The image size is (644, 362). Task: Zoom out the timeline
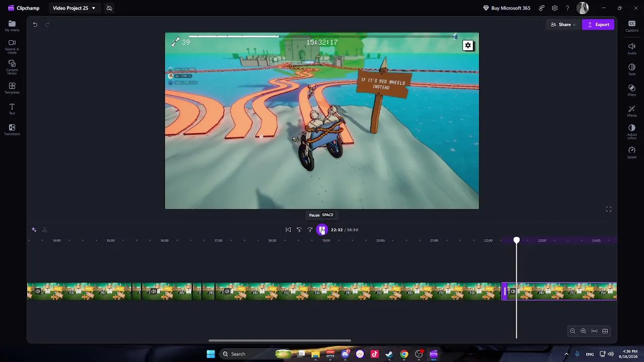573,331
